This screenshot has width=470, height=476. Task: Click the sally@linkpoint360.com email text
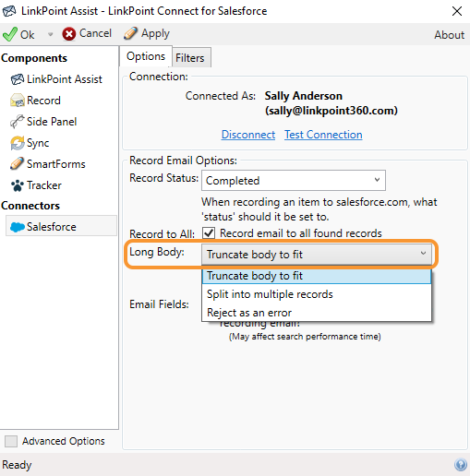(331, 111)
